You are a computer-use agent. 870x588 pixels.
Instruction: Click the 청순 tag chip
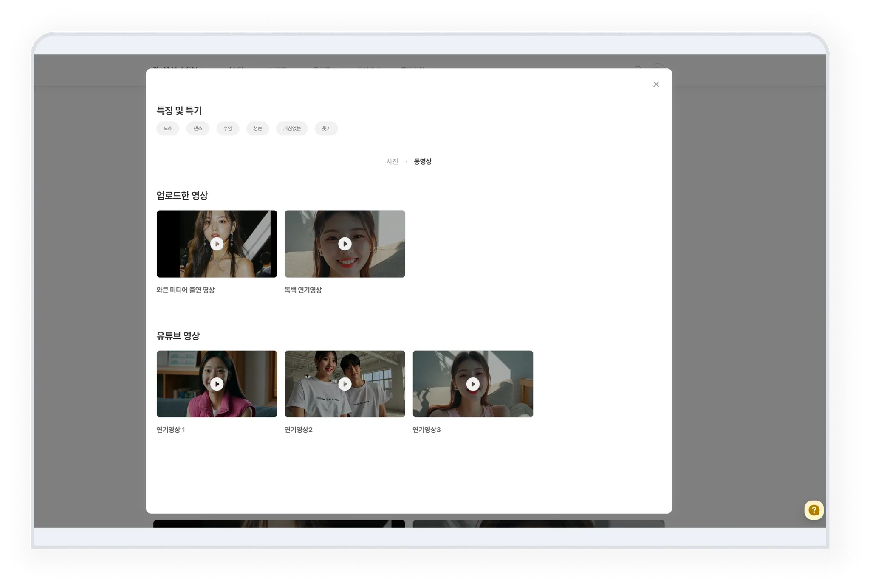(x=257, y=128)
